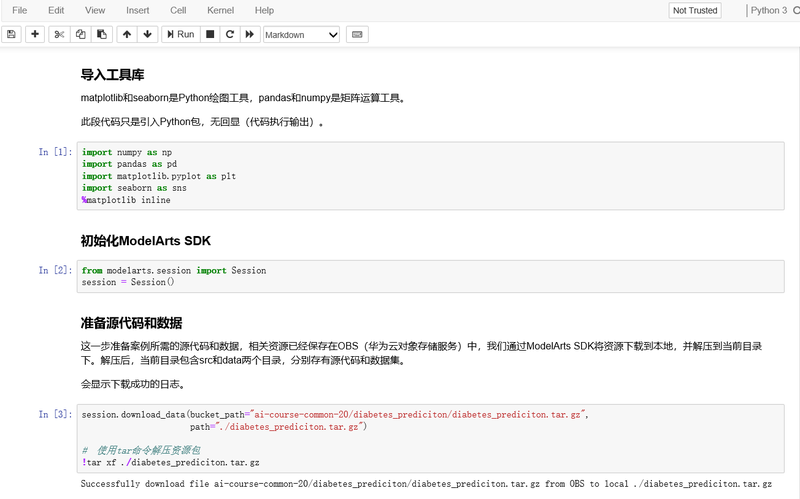Open the Help menu
Viewport: 800px width, 499px height.
coord(264,10)
